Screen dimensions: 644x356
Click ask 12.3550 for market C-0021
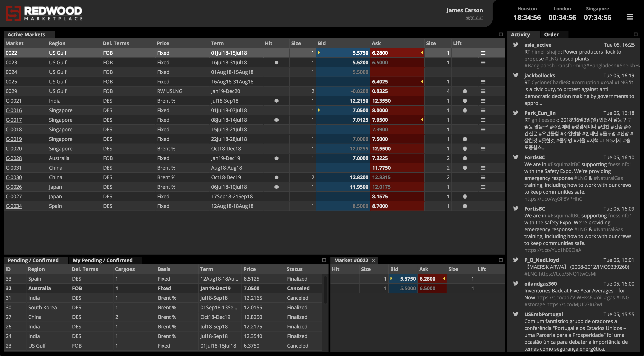tap(397, 101)
